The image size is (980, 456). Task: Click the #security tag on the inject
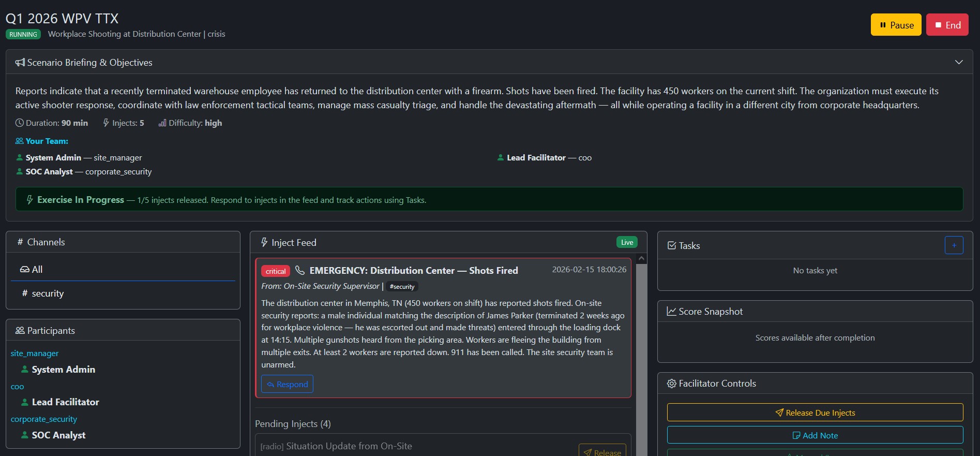tap(402, 287)
